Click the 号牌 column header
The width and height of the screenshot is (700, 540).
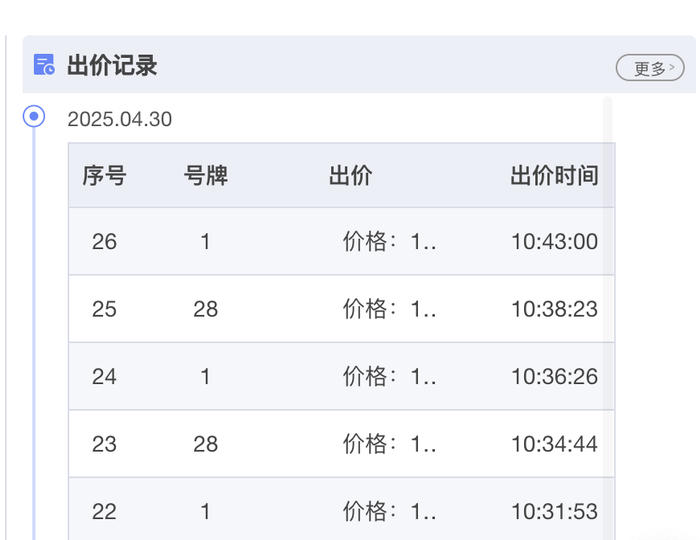pos(205,176)
